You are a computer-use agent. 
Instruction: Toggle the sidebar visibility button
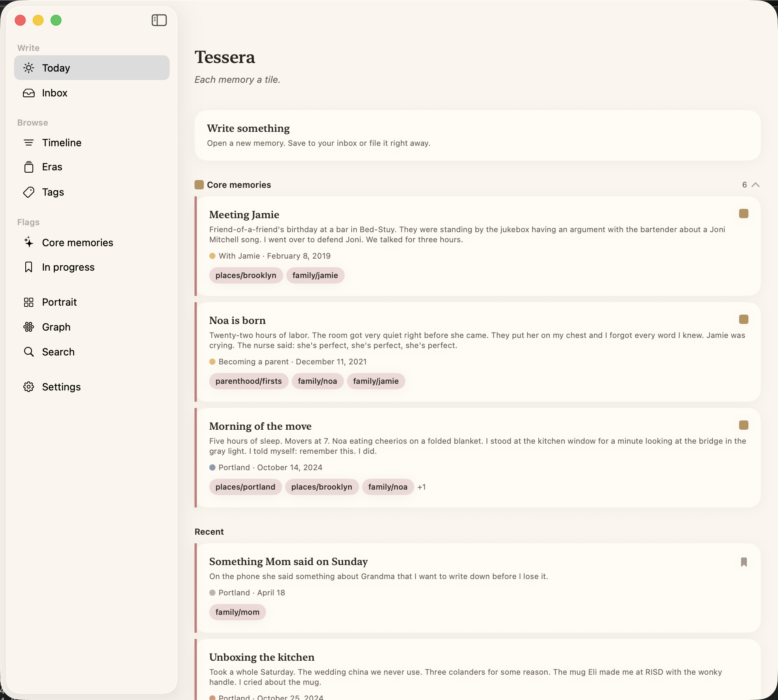tap(159, 20)
